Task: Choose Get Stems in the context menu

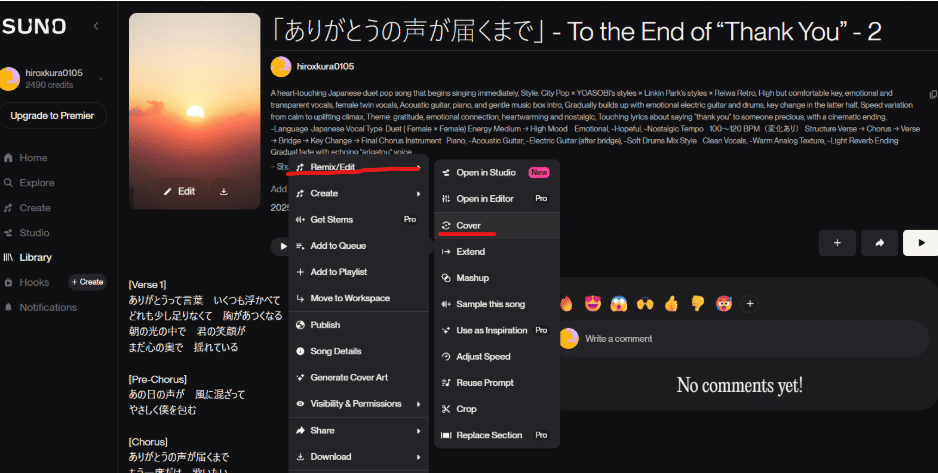Action: 358,219
